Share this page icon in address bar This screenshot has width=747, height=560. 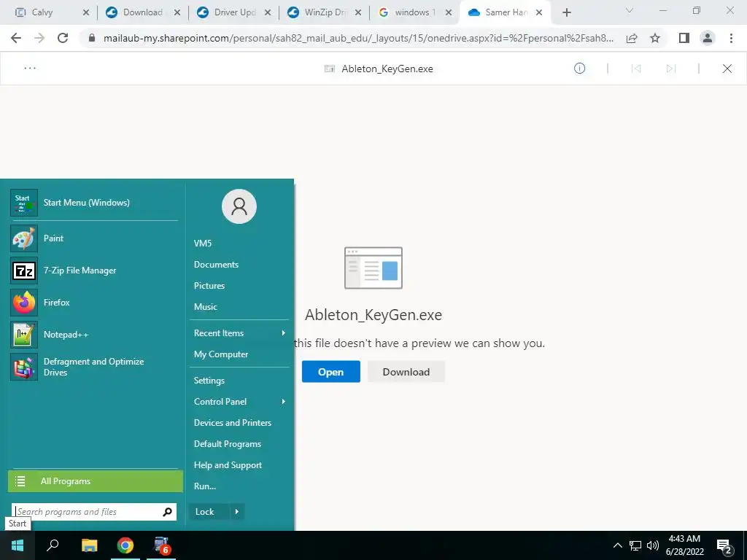pos(632,38)
